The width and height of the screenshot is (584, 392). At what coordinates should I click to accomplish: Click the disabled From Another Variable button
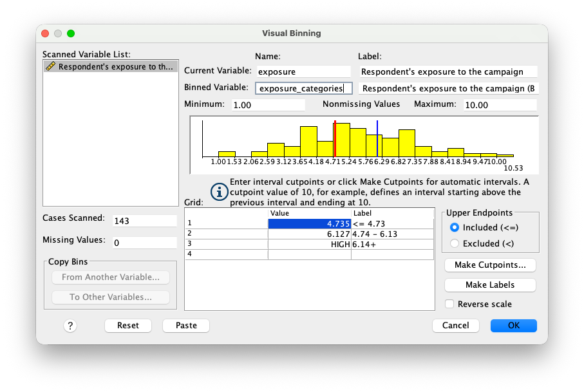111,277
